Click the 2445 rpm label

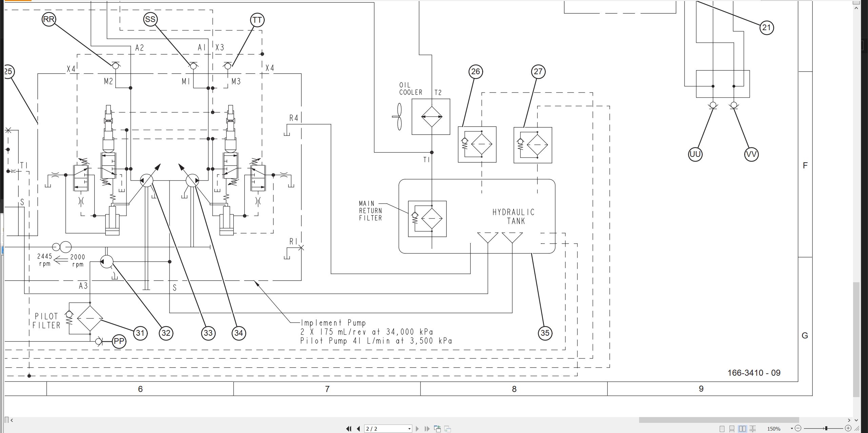click(45, 260)
